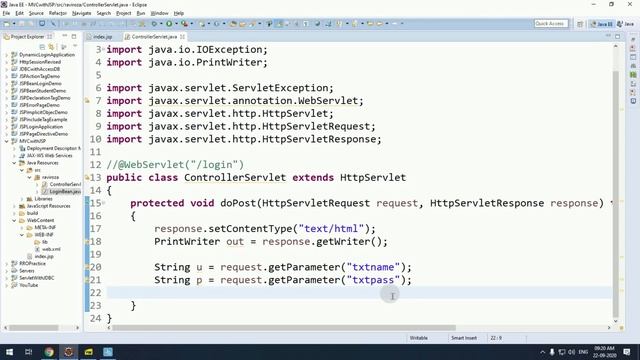Minimize the editor area
Image resolution: width=640 pixels, height=360 pixels.
click(608, 36)
